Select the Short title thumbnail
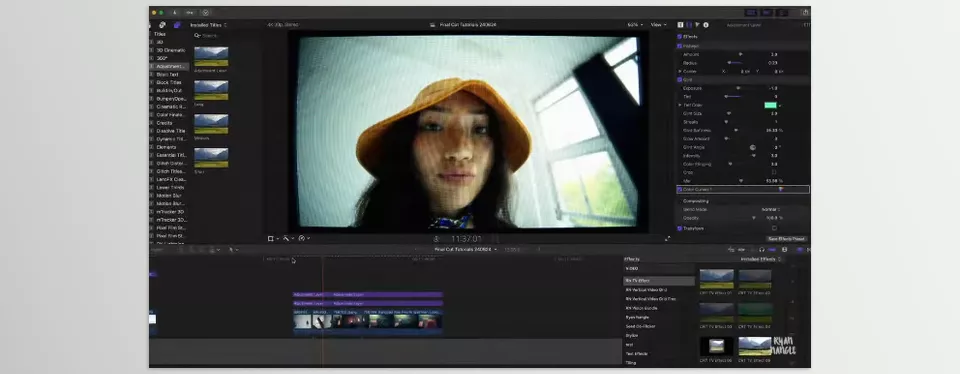The width and height of the screenshot is (960, 374). tap(211, 157)
